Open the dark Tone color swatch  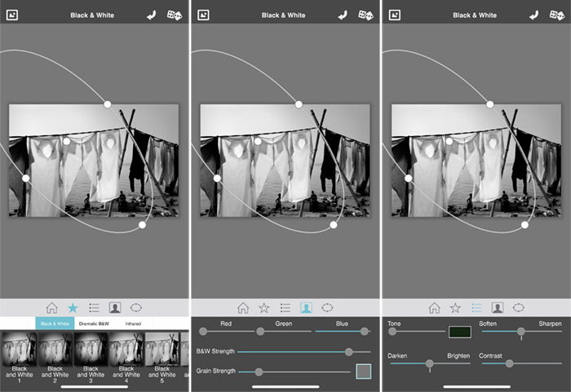tap(460, 333)
